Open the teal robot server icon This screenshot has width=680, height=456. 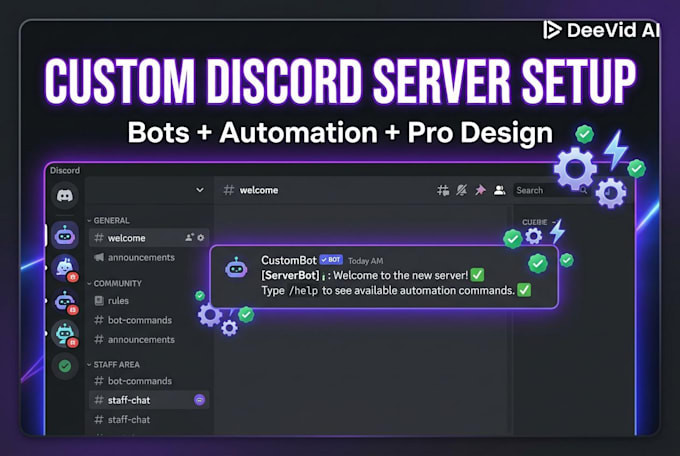65,334
